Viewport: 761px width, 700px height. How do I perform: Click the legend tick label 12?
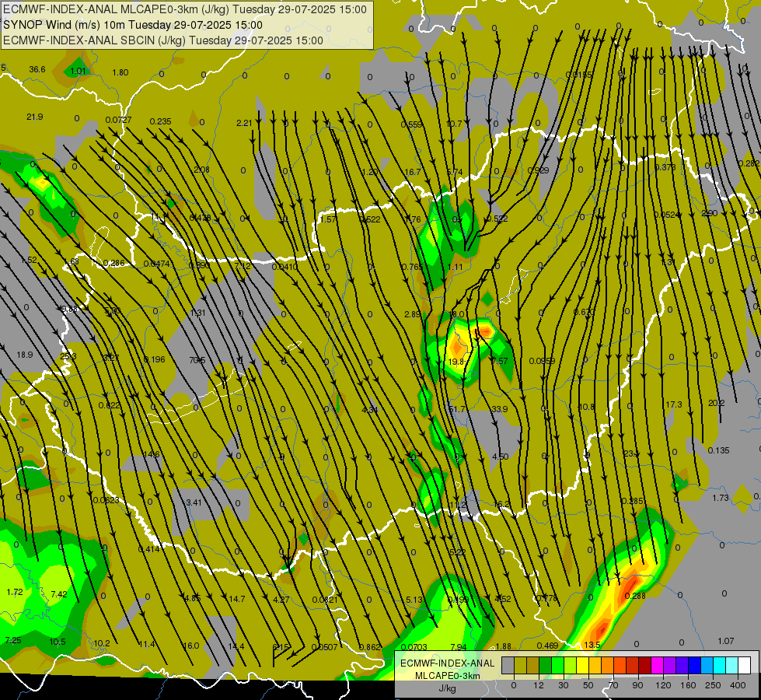pos(539,685)
